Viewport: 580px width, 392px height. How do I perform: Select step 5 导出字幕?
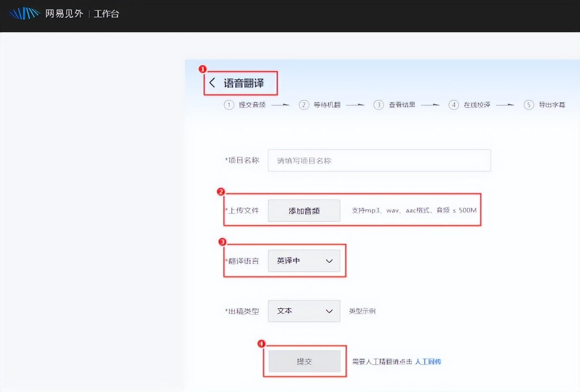[544, 105]
